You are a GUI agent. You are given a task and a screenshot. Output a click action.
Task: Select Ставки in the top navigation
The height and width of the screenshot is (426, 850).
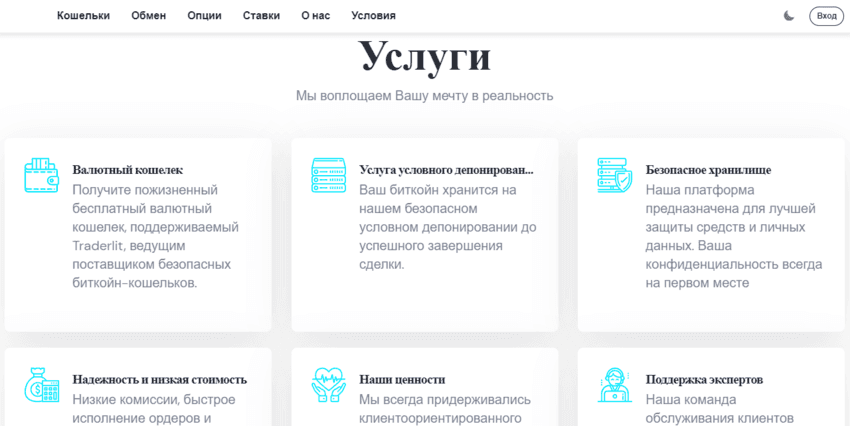click(261, 16)
